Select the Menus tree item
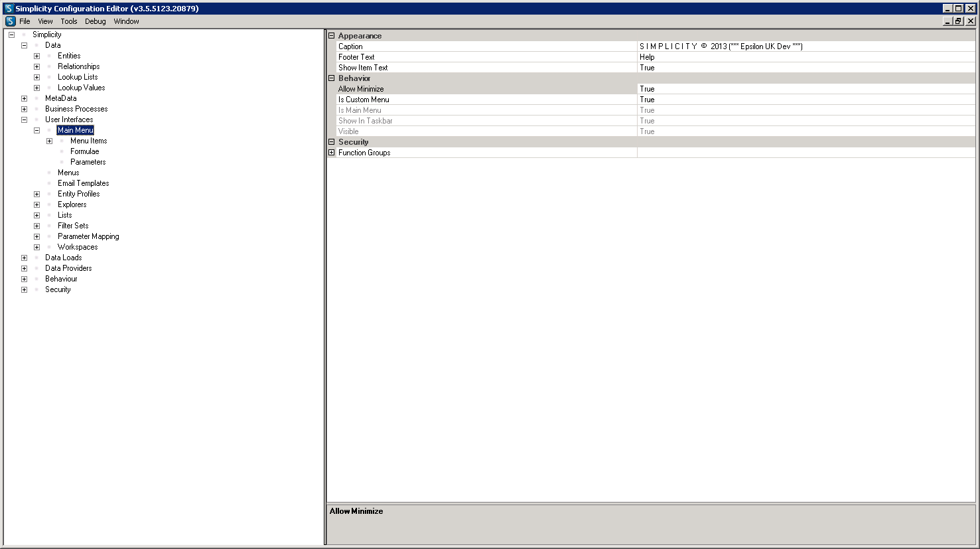Screen dimensions: 980x549 pos(68,173)
